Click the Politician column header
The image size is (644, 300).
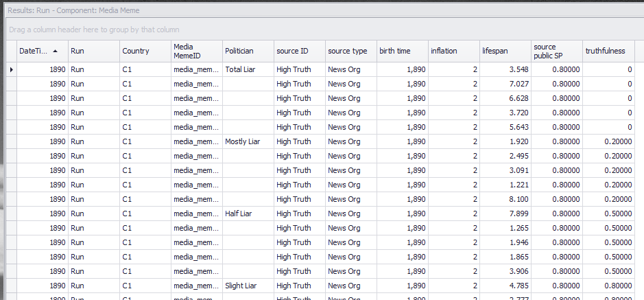point(248,51)
